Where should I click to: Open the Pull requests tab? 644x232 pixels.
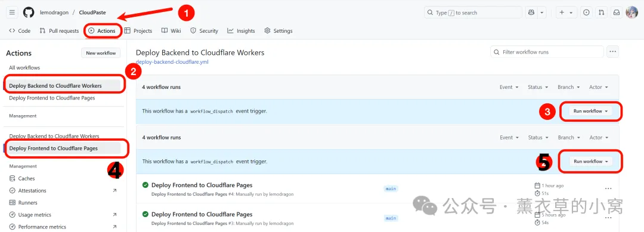click(x=59, y=31)
